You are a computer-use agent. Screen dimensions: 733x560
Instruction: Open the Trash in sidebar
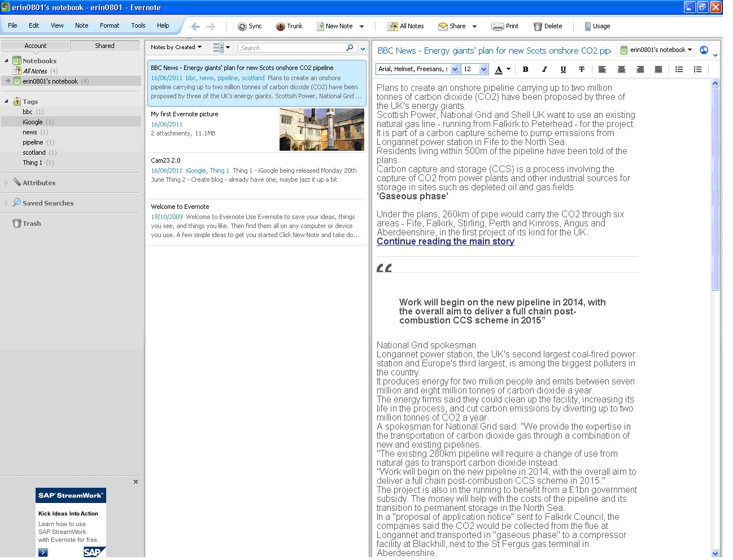[27, 224]
